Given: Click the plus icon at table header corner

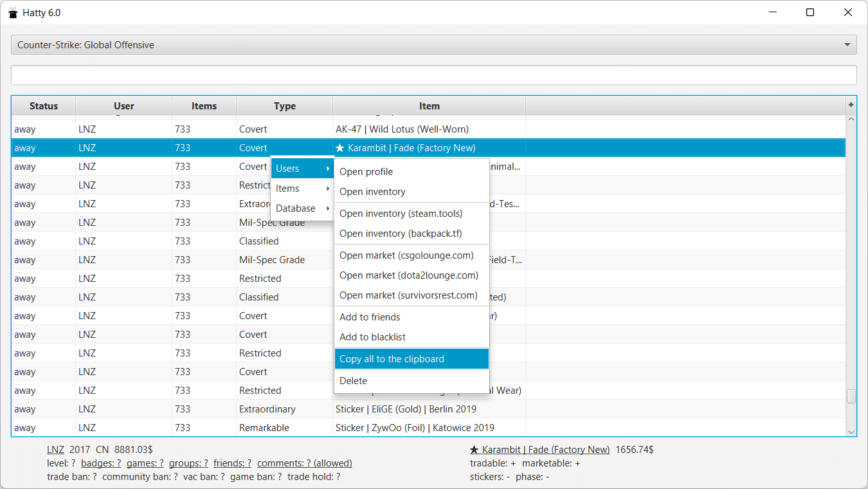Looking at the screenshot, I should pos(851,105).
